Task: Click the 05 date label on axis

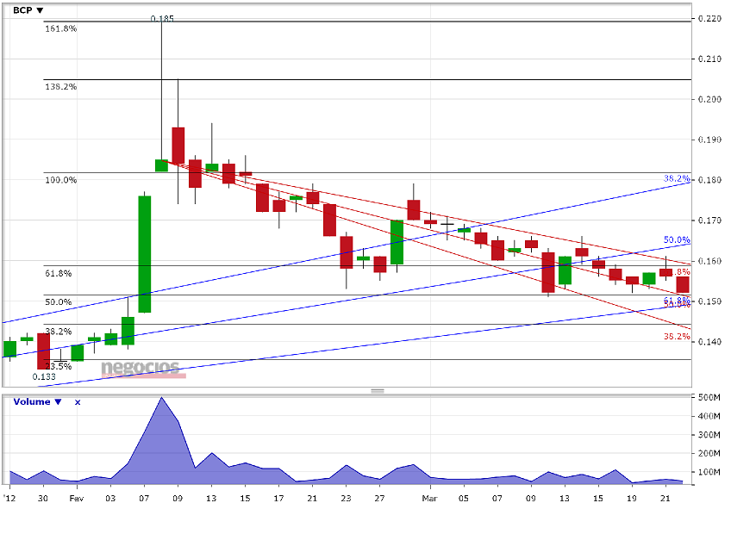Action: [x=463, y=499]
